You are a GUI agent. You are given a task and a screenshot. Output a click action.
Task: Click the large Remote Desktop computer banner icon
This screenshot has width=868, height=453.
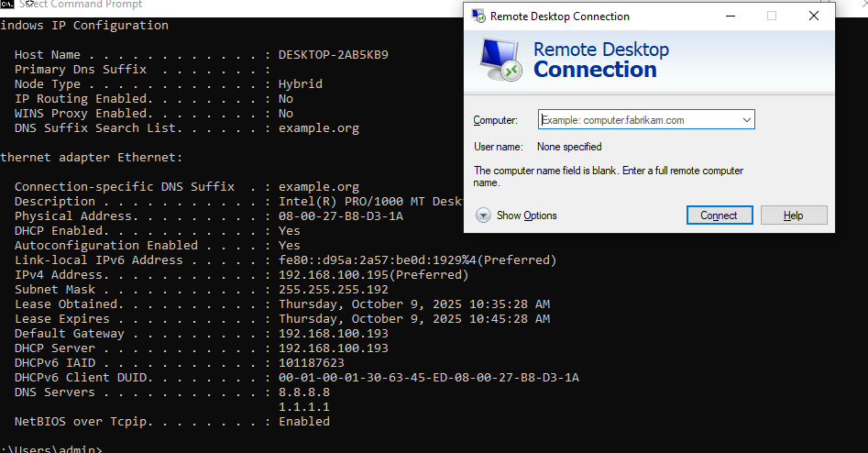[500, 60]
